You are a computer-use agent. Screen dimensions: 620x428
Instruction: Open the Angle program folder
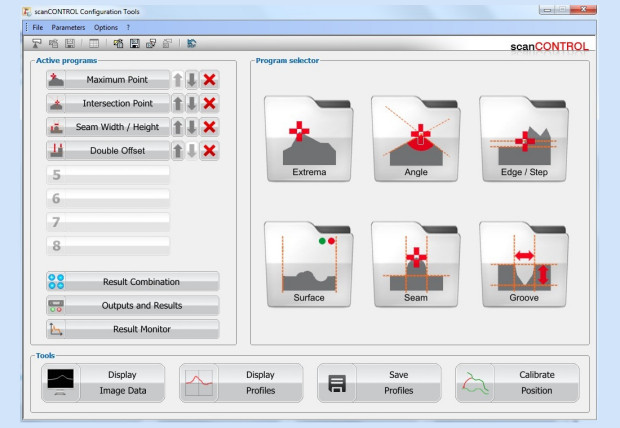pyautogui.click(x=416, y=138)
